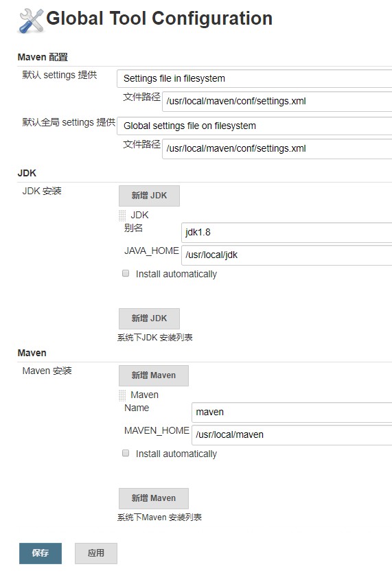
Task: Click the wrench and screwdriver tools icon
Action: (31, 21)
